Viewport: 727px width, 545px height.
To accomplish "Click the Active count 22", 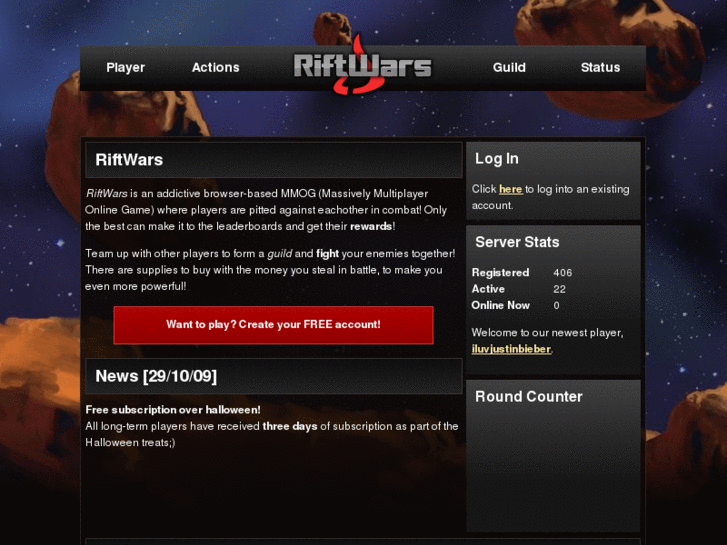I will click(x=559, y=289).
